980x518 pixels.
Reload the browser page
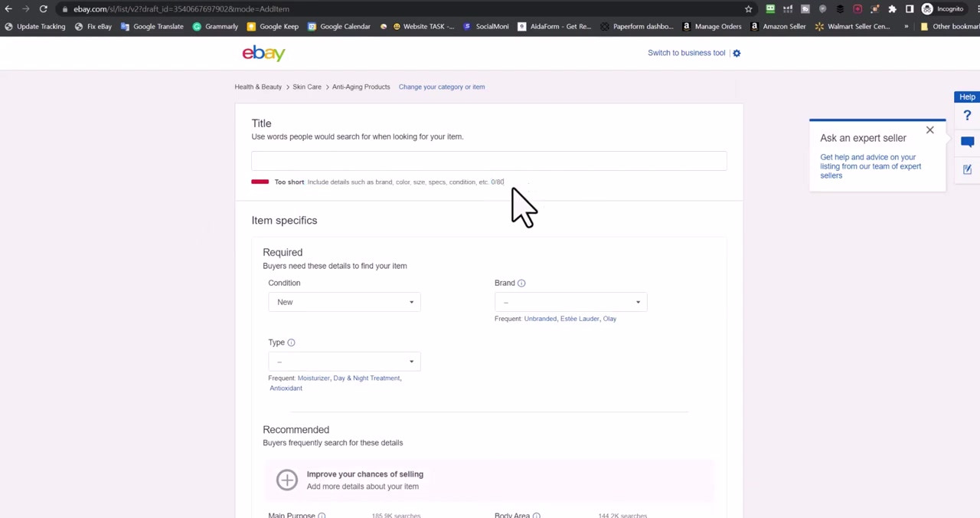[44, 9]
